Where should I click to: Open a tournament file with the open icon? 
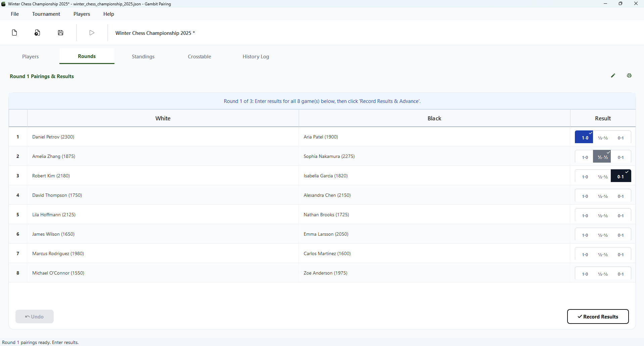click(37, 33)
